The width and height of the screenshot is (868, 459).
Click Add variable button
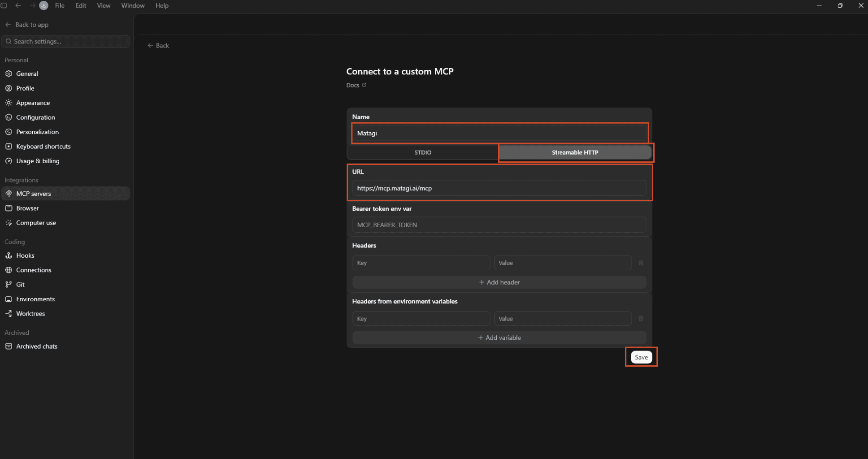(x=499, y=338)
